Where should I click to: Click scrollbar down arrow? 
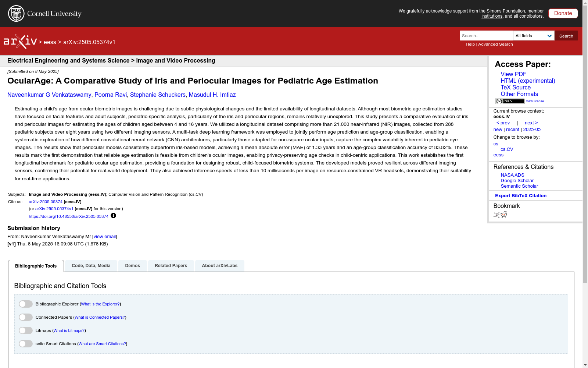pyautogui.click(x=585, y=365)
